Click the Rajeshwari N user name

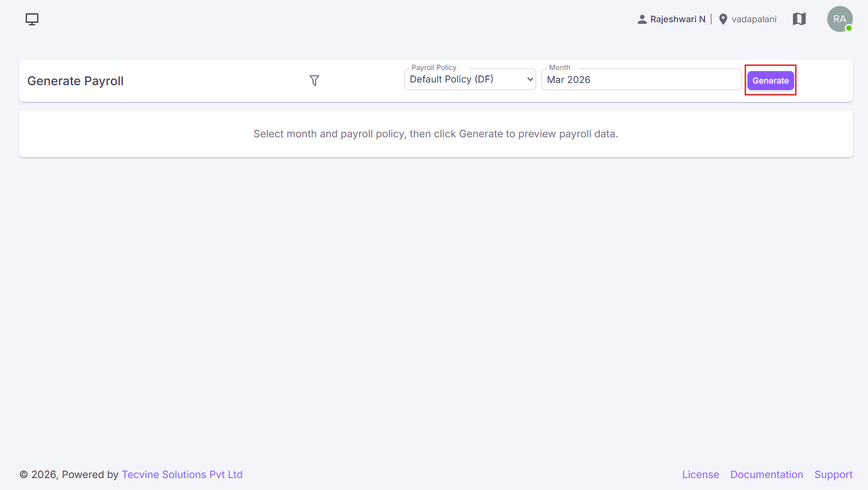click(x=677, y=19)
